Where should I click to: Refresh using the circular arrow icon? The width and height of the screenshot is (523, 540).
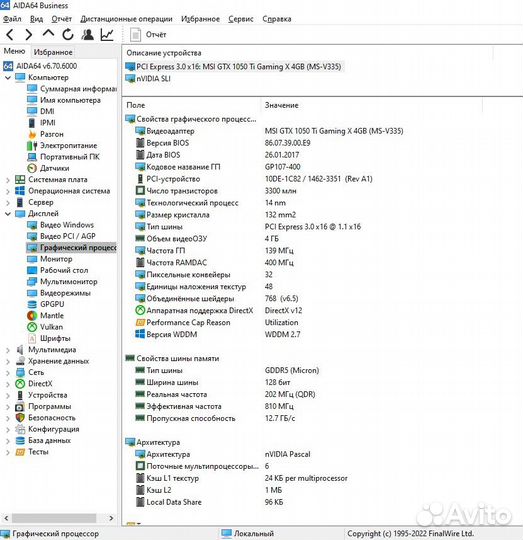(x=68, y=34)
